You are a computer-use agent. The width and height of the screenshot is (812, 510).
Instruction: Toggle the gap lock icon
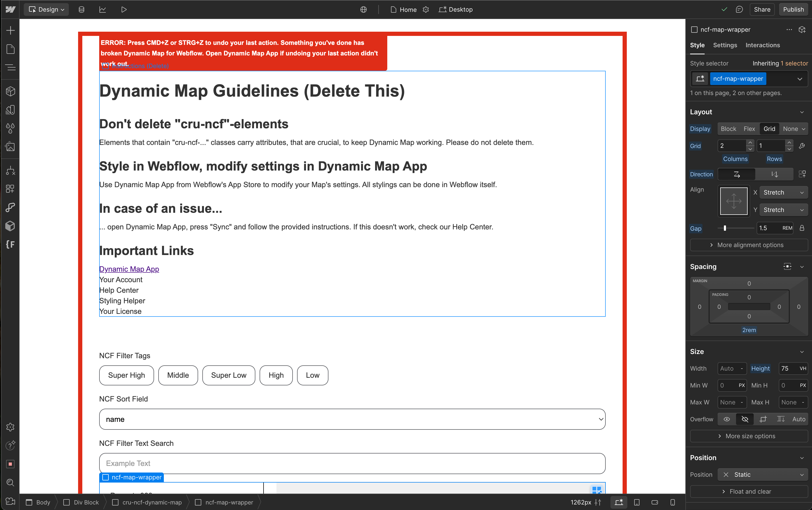tap(802, 228)
